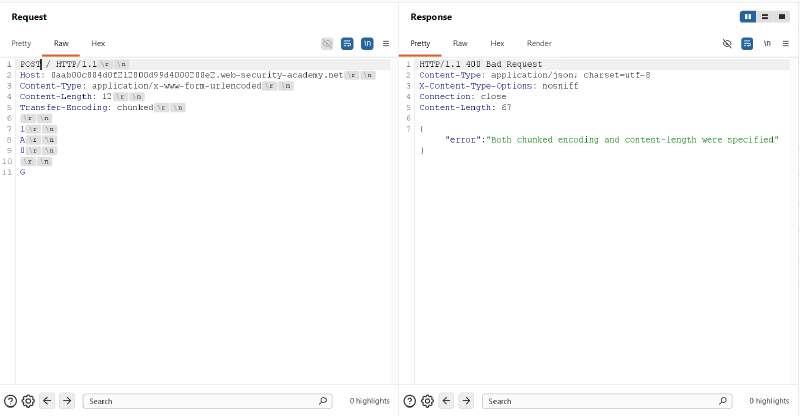
Task: Click Content-Type urlencoded header in request
Action: click(140, 86)
